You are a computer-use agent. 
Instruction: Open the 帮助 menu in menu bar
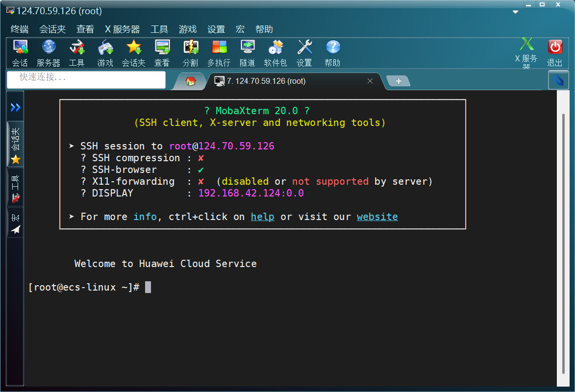[264, 29]
